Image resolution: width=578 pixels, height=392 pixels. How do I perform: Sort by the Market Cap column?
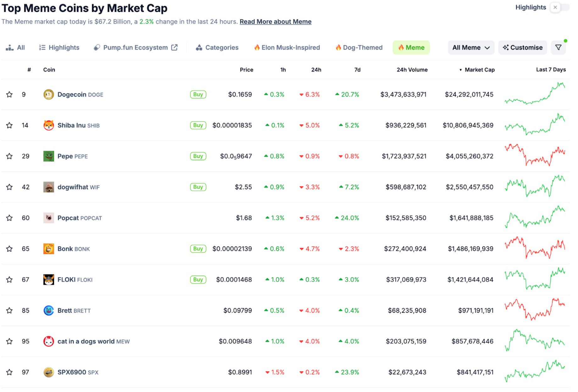(x=479, y=70)
